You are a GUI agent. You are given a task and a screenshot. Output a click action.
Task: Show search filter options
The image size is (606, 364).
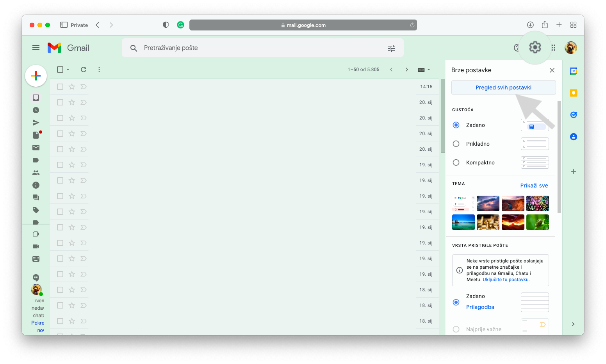click(x=391, y=48)
